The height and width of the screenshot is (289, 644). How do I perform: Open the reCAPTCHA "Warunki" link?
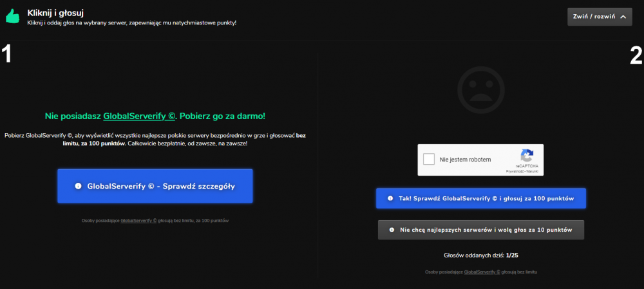point(533,171)
